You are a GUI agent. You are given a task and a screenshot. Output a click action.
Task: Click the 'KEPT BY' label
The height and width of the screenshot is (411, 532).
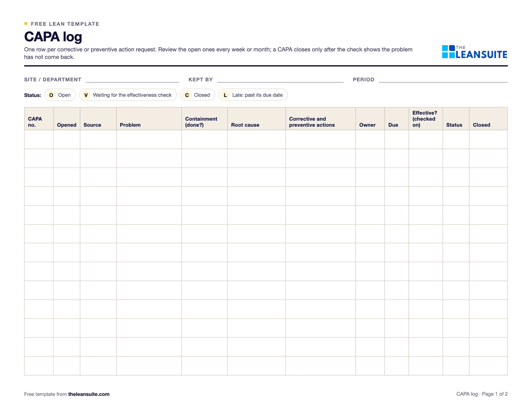click(201, 80)
